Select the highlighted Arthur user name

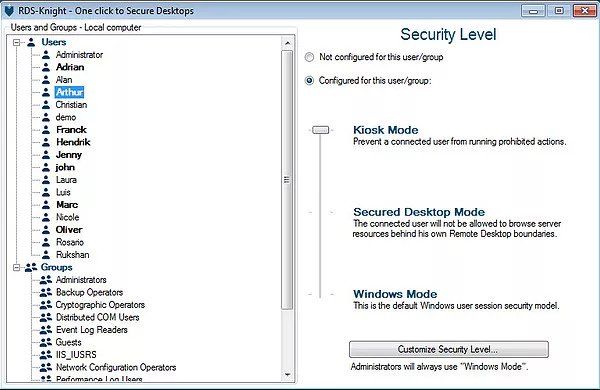click(69, 92)
